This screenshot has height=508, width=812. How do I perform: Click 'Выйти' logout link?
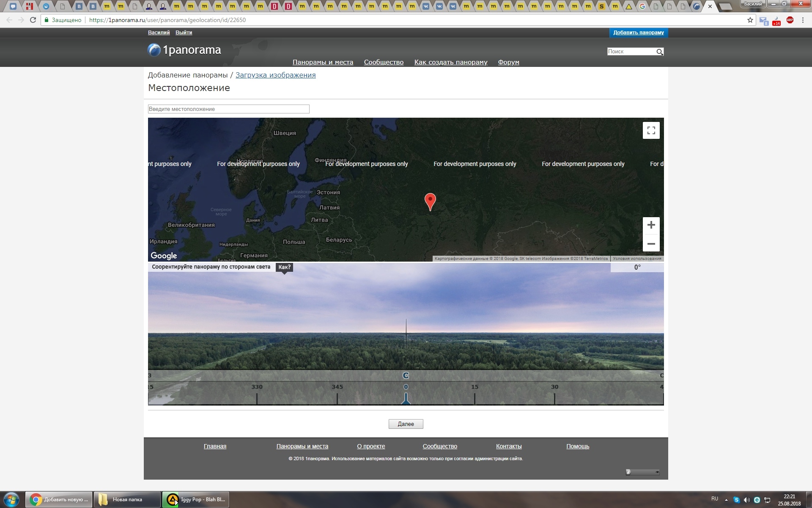coord(184,33)
